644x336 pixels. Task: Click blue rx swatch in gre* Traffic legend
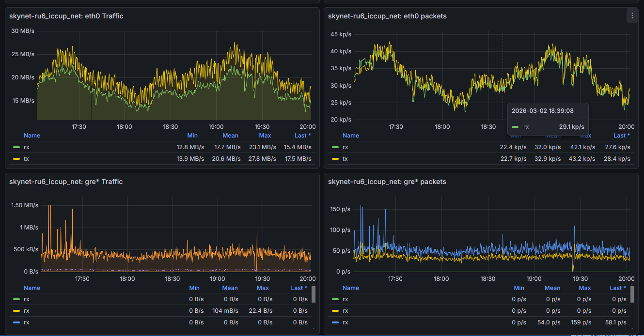click(16, 322)
